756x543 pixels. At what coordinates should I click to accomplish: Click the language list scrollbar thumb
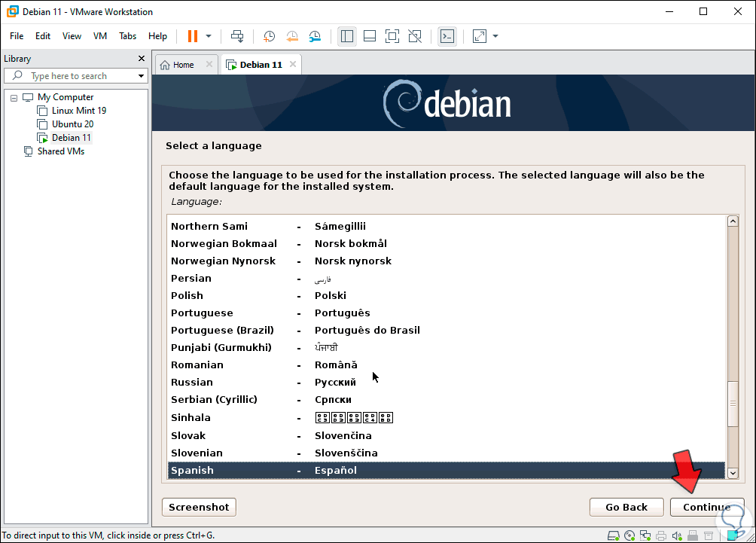coord(733,404)
